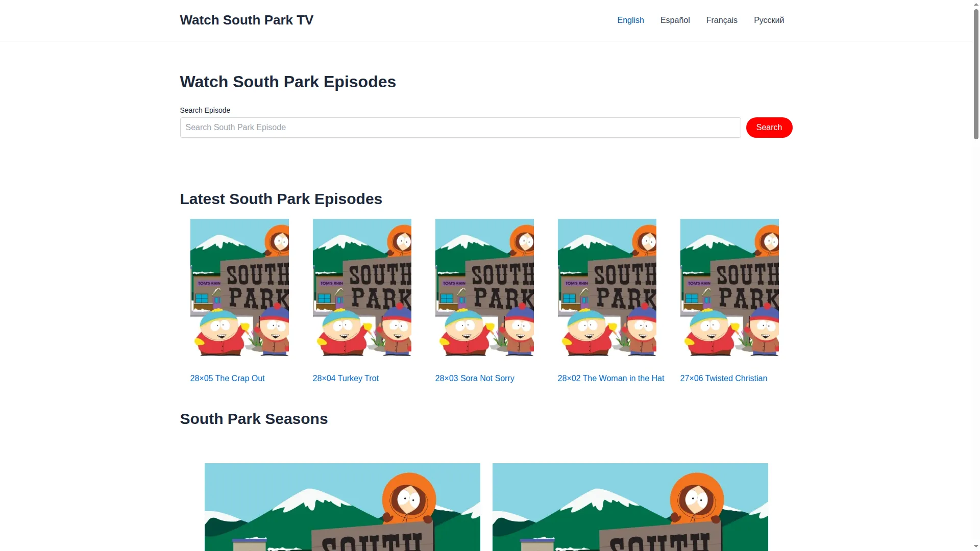980x551 pixels.
Task: Click thumbnail above 28×02 The Woman in the Hat
Action: click(x=607, y=287)
